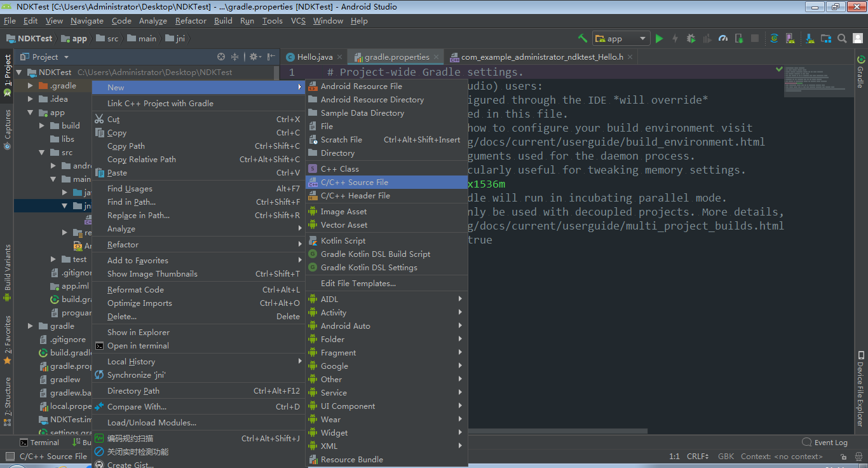The width and height of the screenshot is (868, 468).
Task: Click the editor horizontal scrollbar
Action: 558,431
